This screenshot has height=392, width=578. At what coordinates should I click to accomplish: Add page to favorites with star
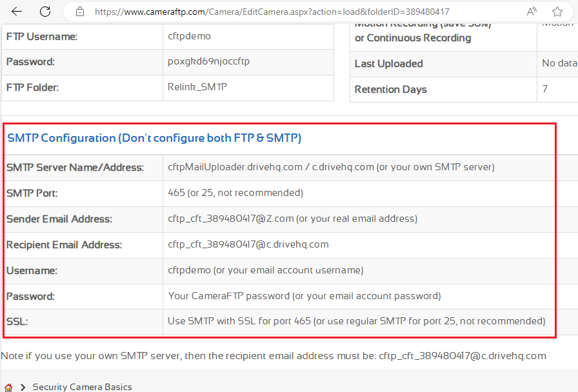coord(557,12)
